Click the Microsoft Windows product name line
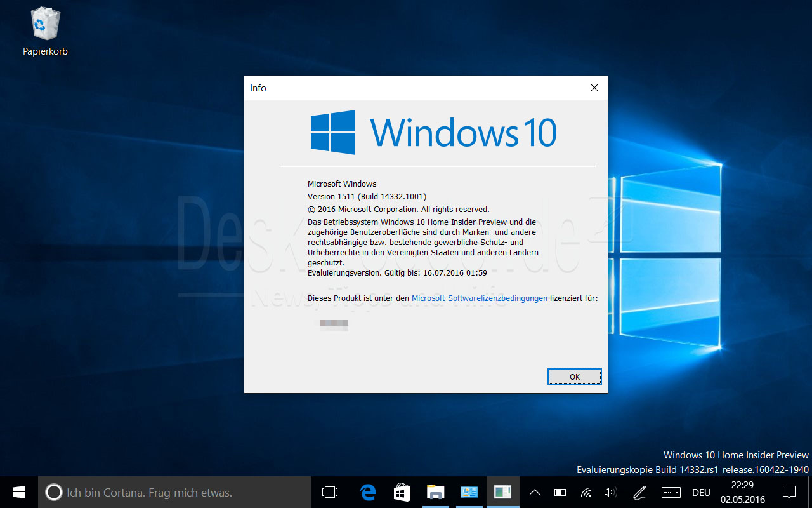This screenshot has width=812, height=508. 342,184
